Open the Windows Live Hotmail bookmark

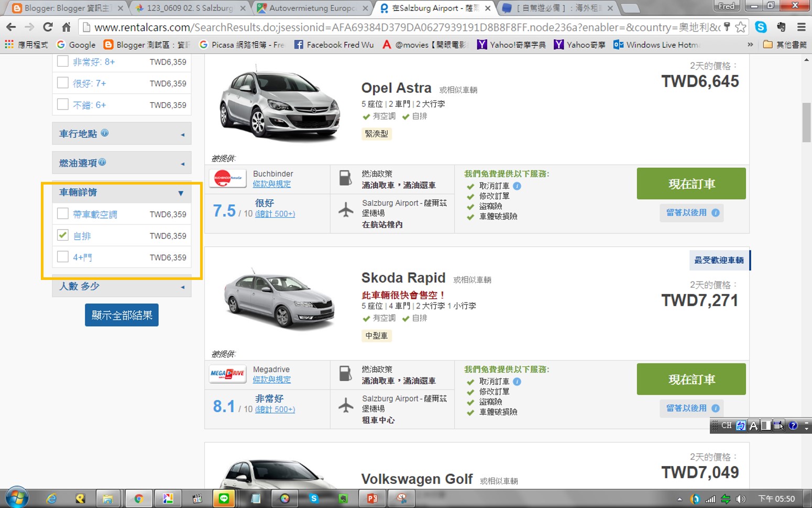coord(656,45)
